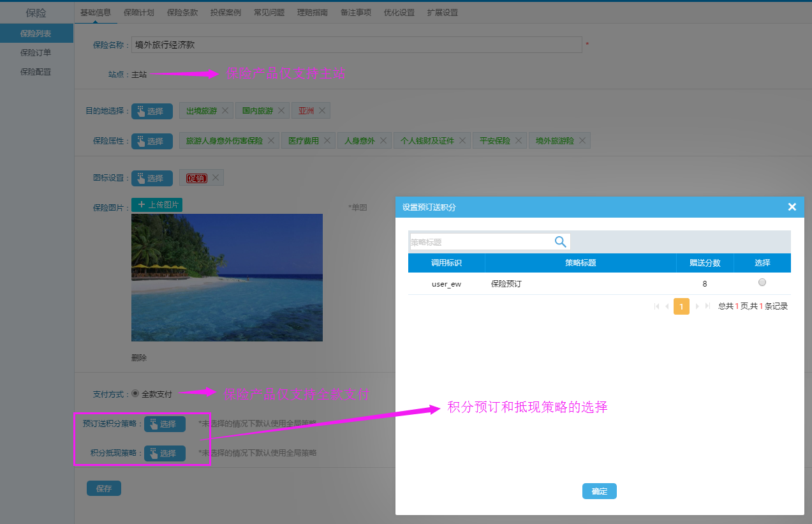Click the 保存 button
812x524 pixels.
pyautogui.click(x=104, y=488)
